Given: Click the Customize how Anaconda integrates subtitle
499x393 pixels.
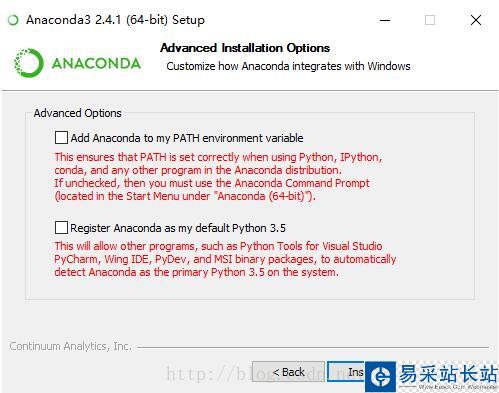Looking at the screenshot, I should 288,66.
